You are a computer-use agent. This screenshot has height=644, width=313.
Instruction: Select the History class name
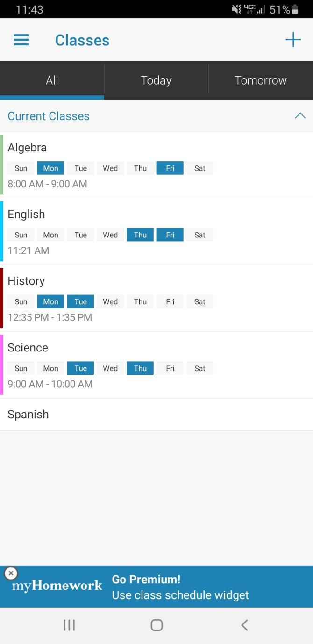[x=26, y=281]
